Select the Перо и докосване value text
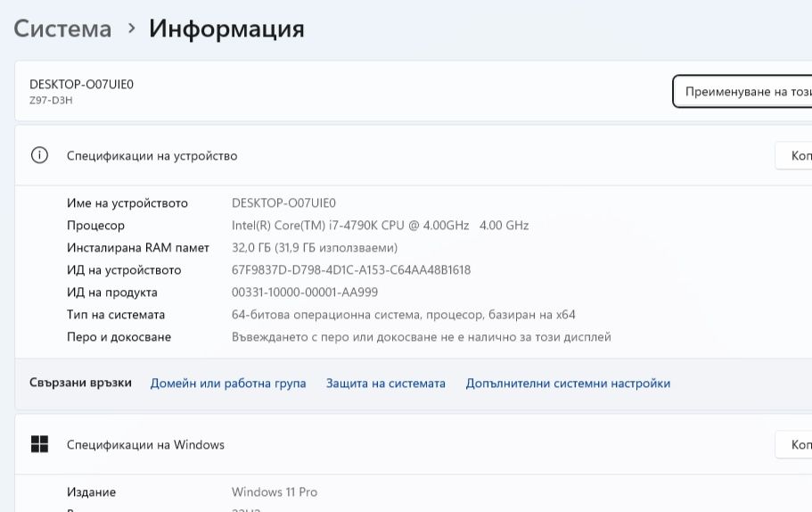This screenshot has height=512, width=812. 421,337
